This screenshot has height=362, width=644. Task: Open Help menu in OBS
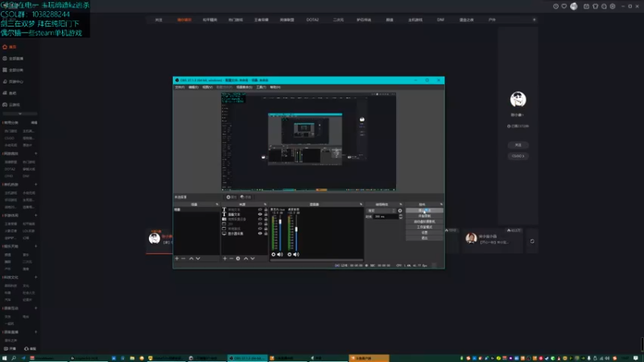click(275, 88)
